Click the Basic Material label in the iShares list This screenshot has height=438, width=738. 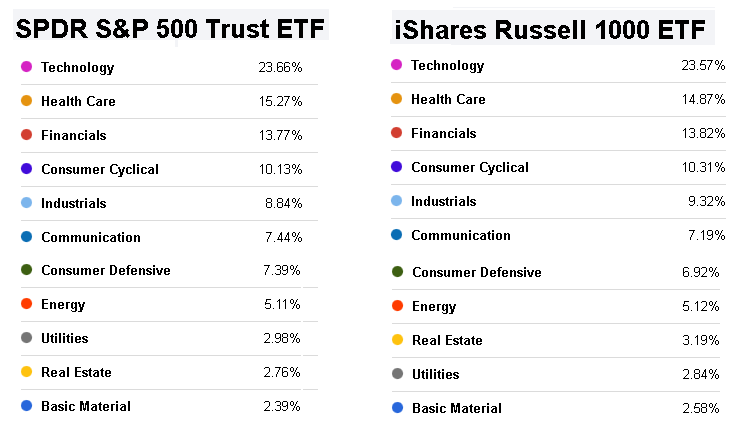(456, 408)
